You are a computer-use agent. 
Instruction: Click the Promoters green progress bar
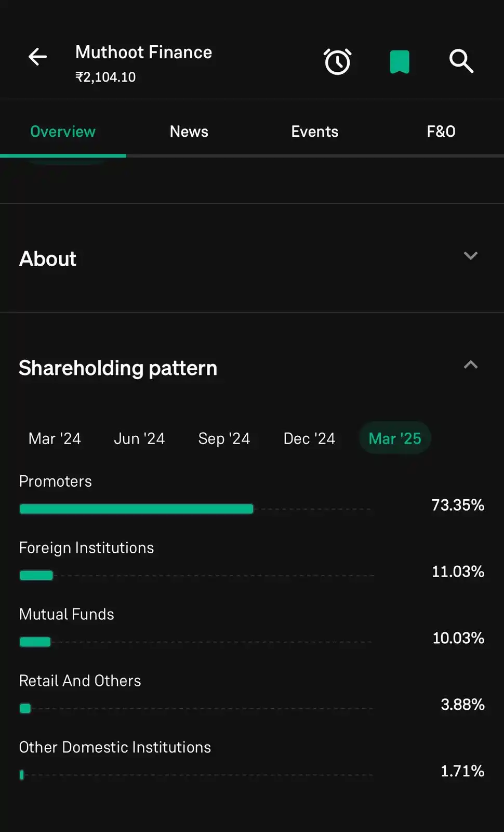click(x=136, y=509)
